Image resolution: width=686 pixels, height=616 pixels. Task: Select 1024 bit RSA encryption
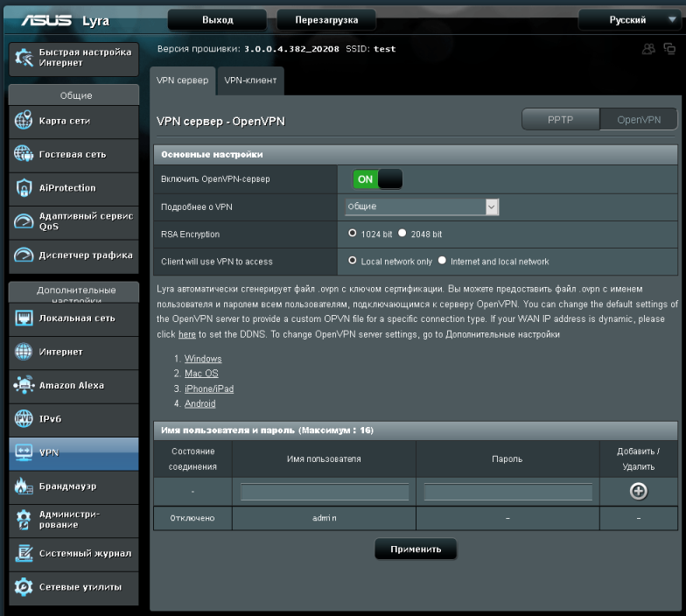(352, 233)
